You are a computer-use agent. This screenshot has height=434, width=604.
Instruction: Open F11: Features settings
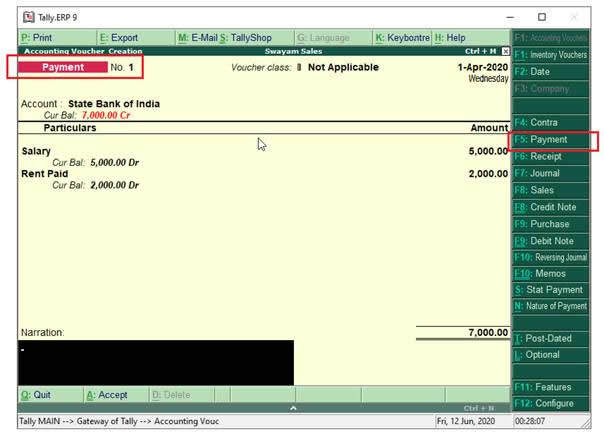click(550, 387)
